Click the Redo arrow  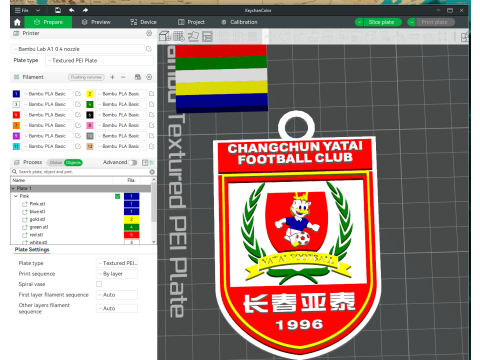(85, 10)
